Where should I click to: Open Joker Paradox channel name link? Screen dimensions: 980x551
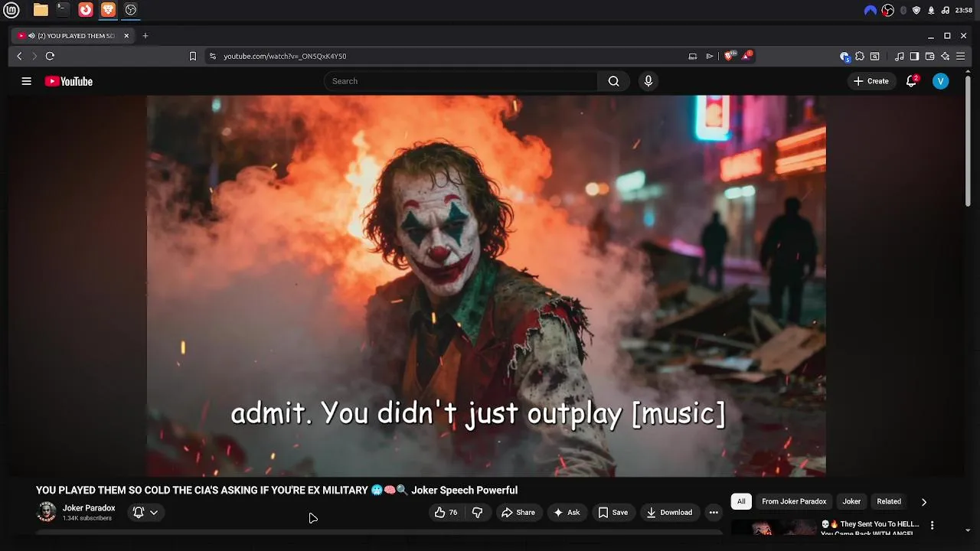point(89,508)
